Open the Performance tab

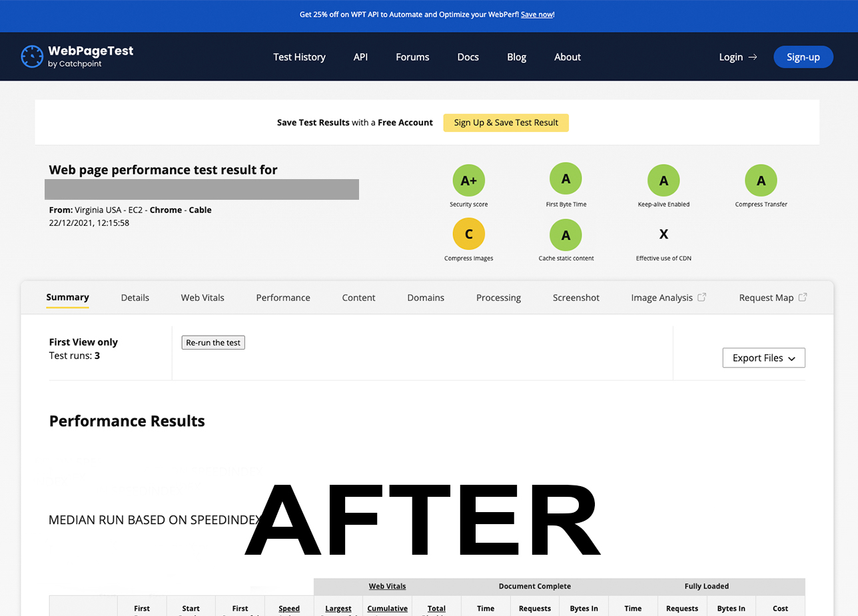pyautogui.click(x=283, y=298)
